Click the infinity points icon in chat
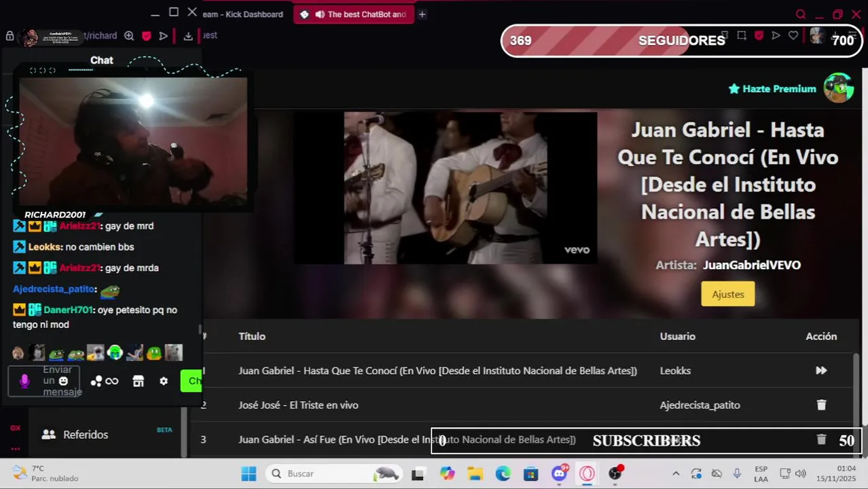The height and width of the screenshot is (489, 868). click(x=112, y=381)
